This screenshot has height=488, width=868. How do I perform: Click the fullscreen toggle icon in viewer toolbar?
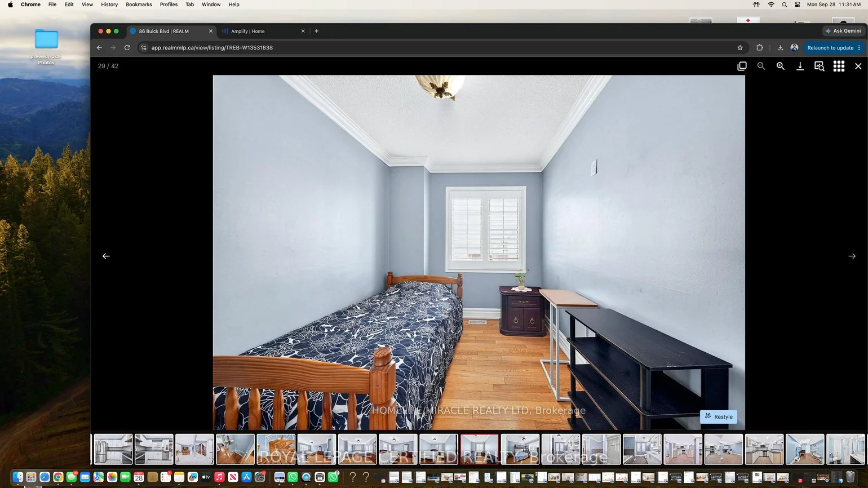[742, 66]
